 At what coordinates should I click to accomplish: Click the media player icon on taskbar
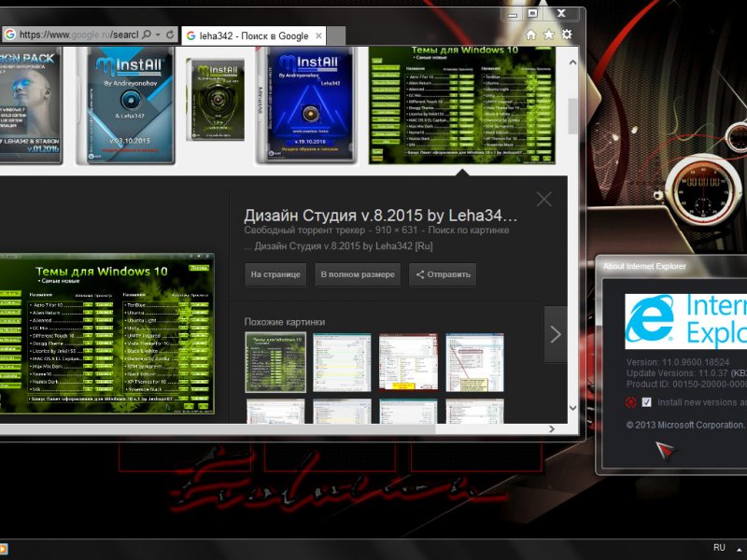[x=4, y=549]
